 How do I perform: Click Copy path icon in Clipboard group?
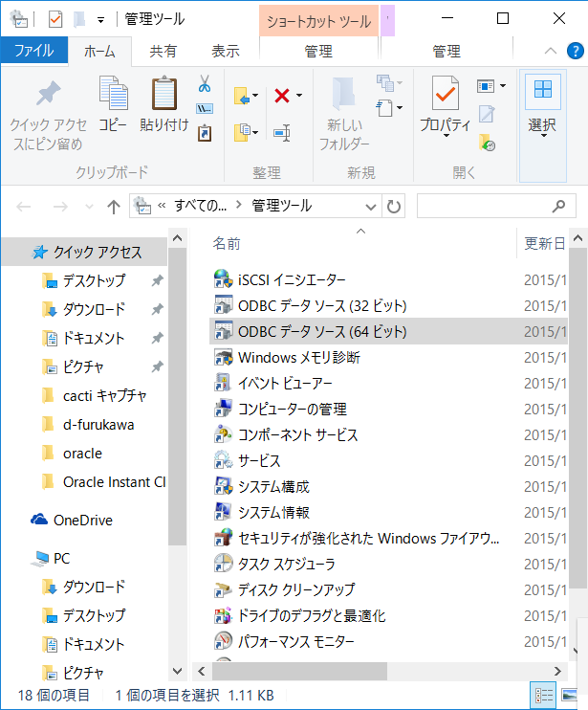click(x=205, y=109)
